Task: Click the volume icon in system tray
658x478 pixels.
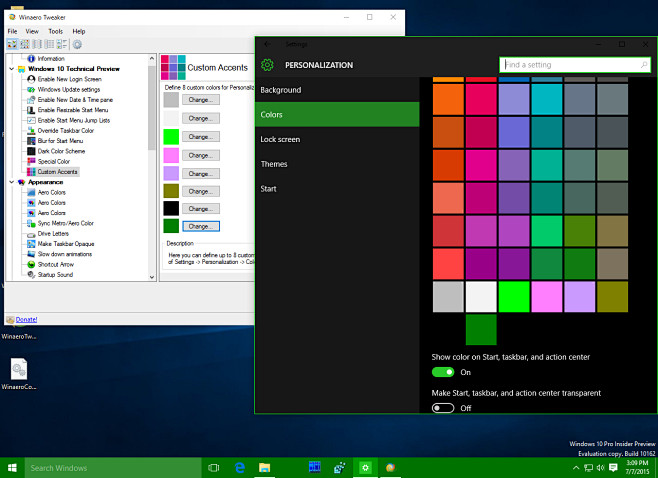Action: 601,468
